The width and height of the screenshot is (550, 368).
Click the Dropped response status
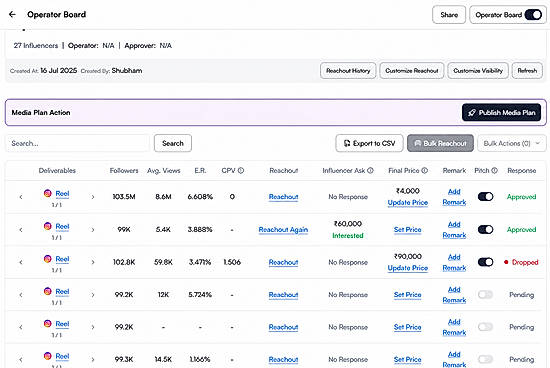(x=521, y=262)
